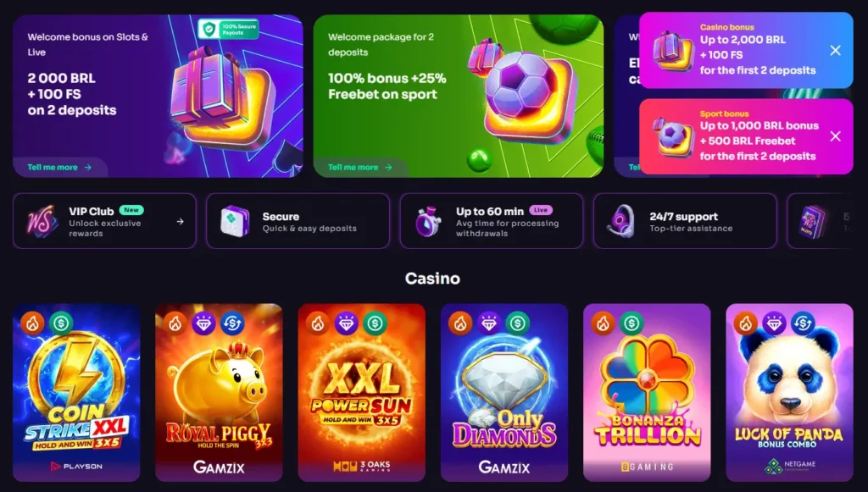Launch the Only Diamonds game
The image size is (868, 492).
[x=504, y=392]
